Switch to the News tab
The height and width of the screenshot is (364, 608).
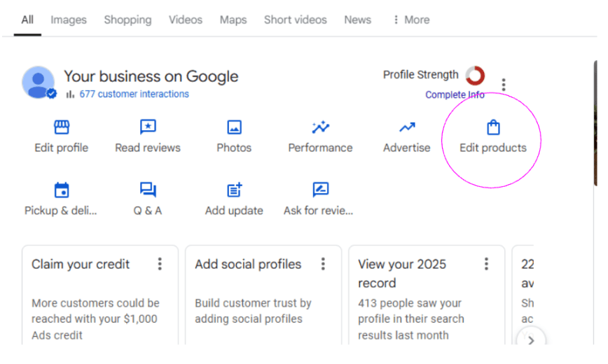pos(357,20)
